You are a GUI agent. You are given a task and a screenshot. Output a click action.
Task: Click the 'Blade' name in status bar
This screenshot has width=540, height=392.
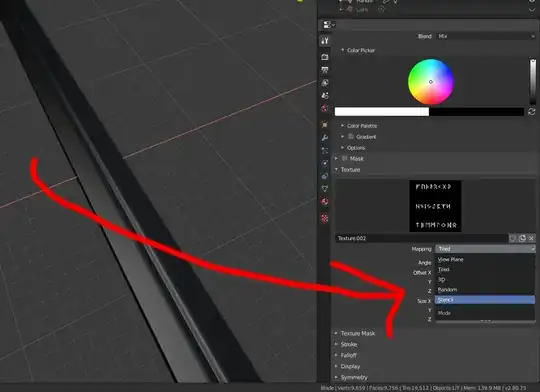(327, 388)
